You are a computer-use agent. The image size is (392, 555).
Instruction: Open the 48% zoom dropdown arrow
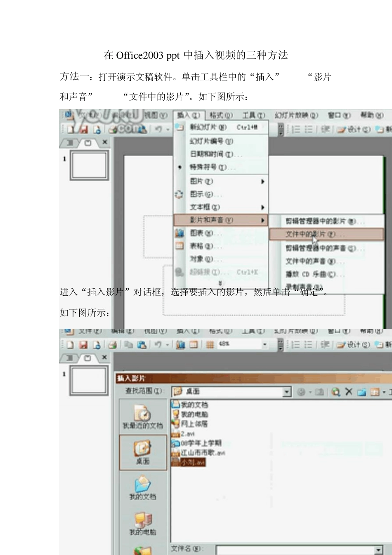tap(264, 344)
